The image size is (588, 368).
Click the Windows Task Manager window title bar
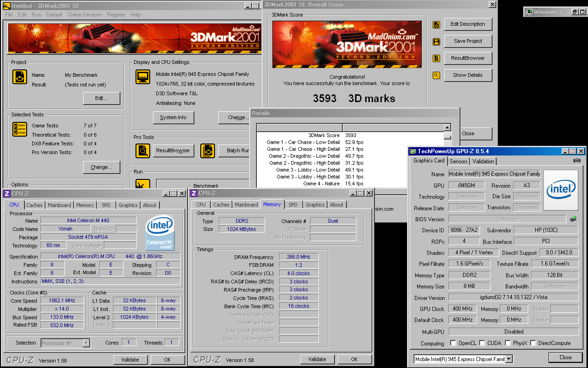556,12
